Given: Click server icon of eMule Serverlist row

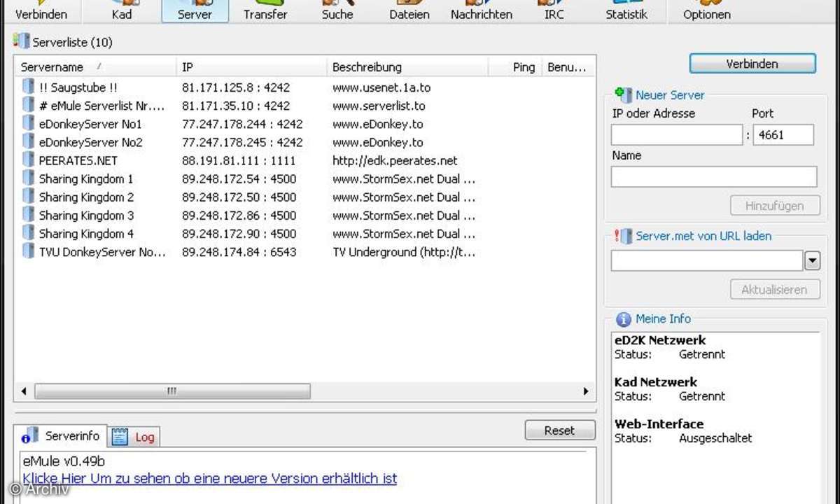Looking at the screenshot, I should tap(28, 106).
